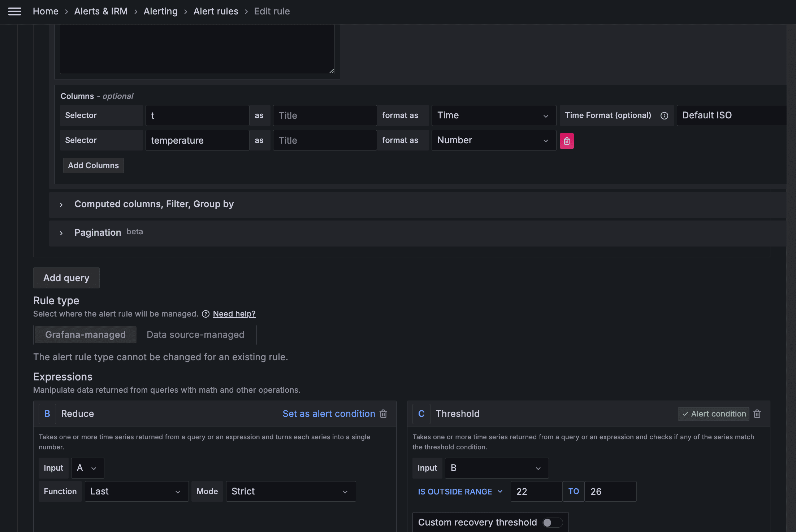
Task: Go to Alert rules breadcrumb
Action: pyautogui.click(x=216, y=11)
